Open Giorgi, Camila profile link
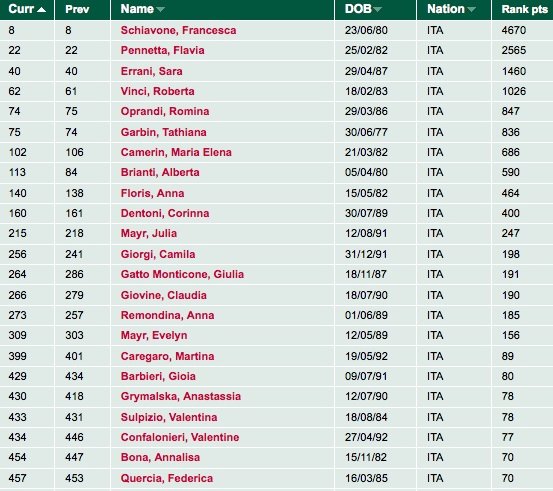Screen dimensions: 553x491 click(x=158, y=254)
